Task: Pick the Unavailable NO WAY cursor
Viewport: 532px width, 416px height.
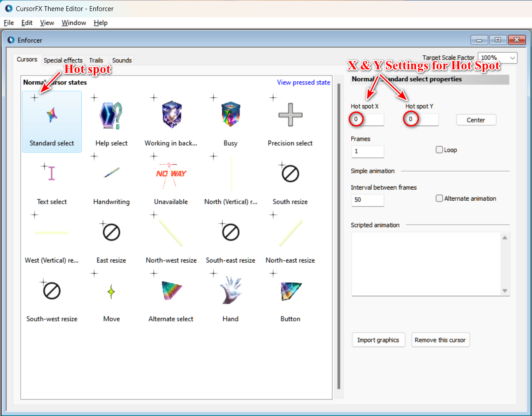Action: click(171, 180)
